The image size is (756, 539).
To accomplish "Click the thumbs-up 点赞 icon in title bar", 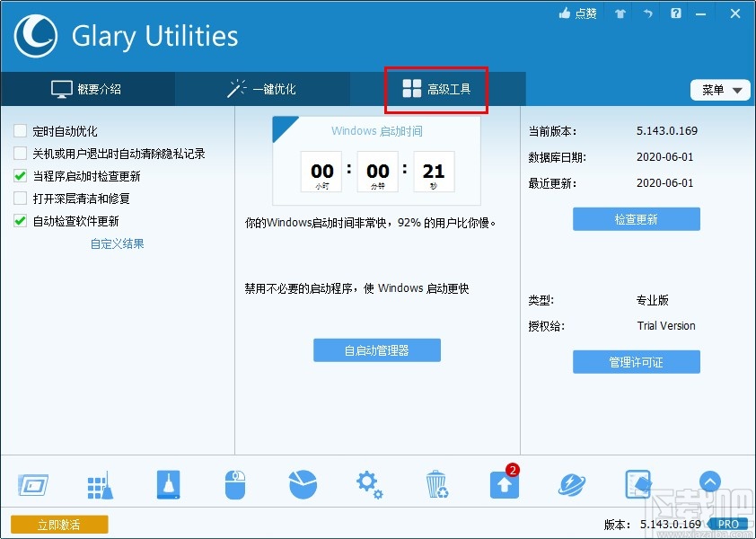I will pyautogui.click(x=576, y=13).
